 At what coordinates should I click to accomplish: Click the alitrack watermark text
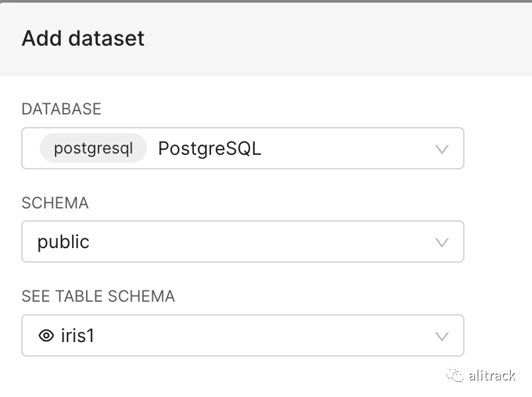(x=491, y=376)
